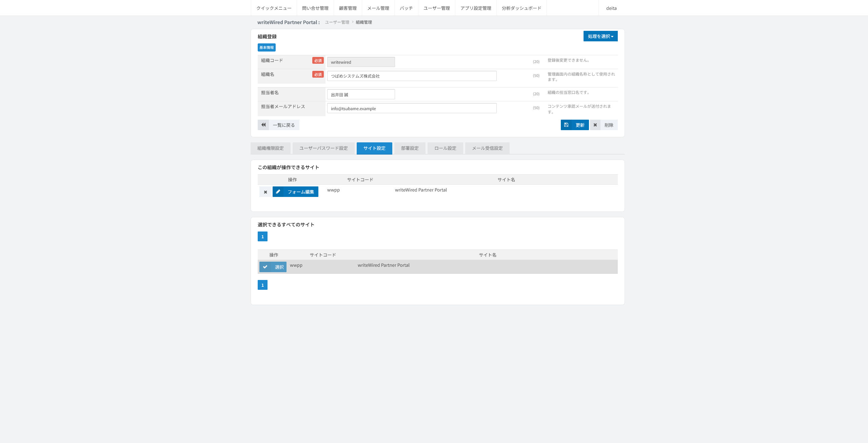The image size is (868, 443).
Task: Open the 顧客管理 menu
Action: pyautogui.click(x=348, y=8)
